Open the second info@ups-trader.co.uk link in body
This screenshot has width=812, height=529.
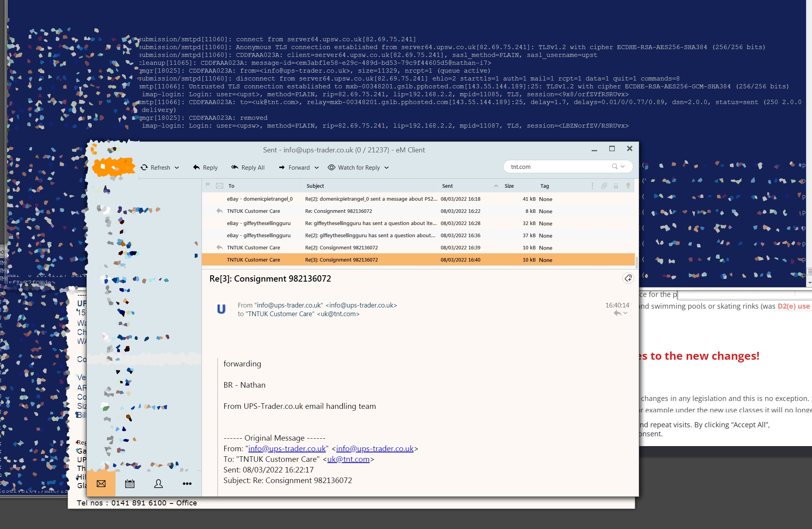[x=375, y=448]
